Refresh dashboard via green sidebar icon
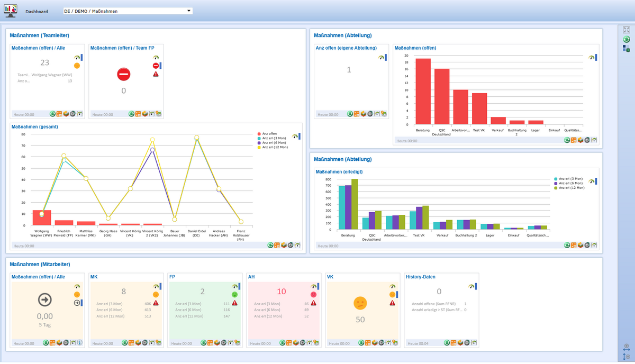The height and width of the screenshot is (364, 635). (626, 39)
